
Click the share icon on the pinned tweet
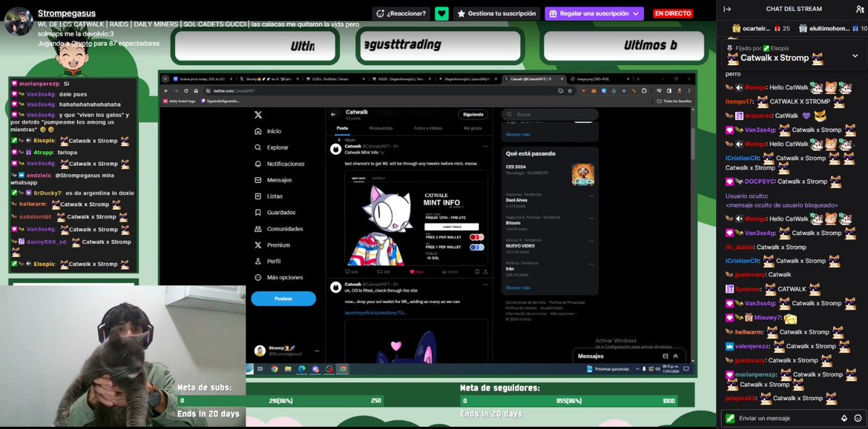coord(484,271)
